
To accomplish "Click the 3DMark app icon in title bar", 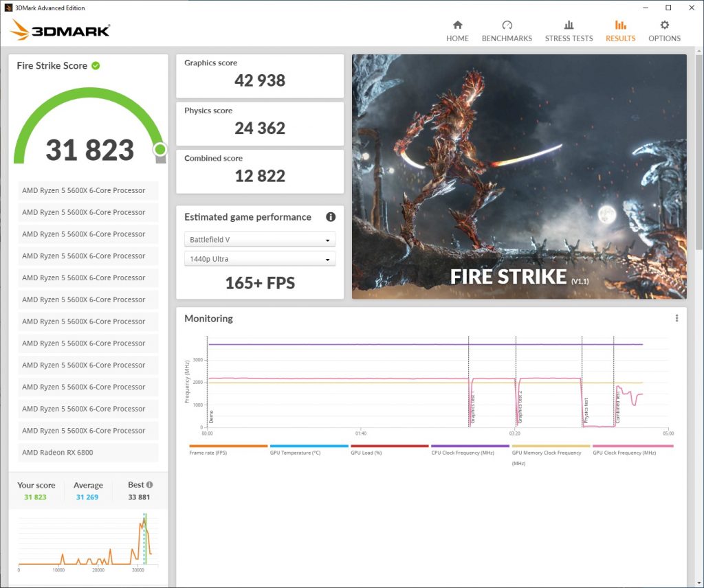I will pos(8,8).
